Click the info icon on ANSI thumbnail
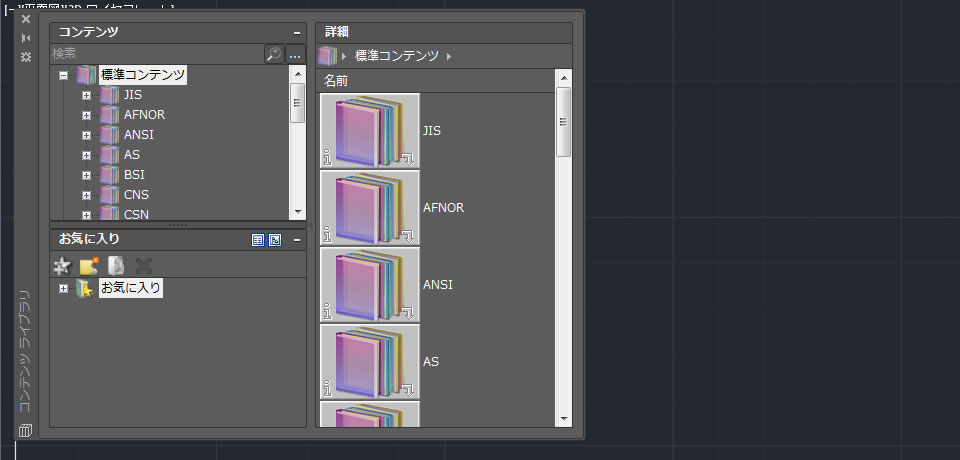Viewport: 960px width, 460px height. 327,312
